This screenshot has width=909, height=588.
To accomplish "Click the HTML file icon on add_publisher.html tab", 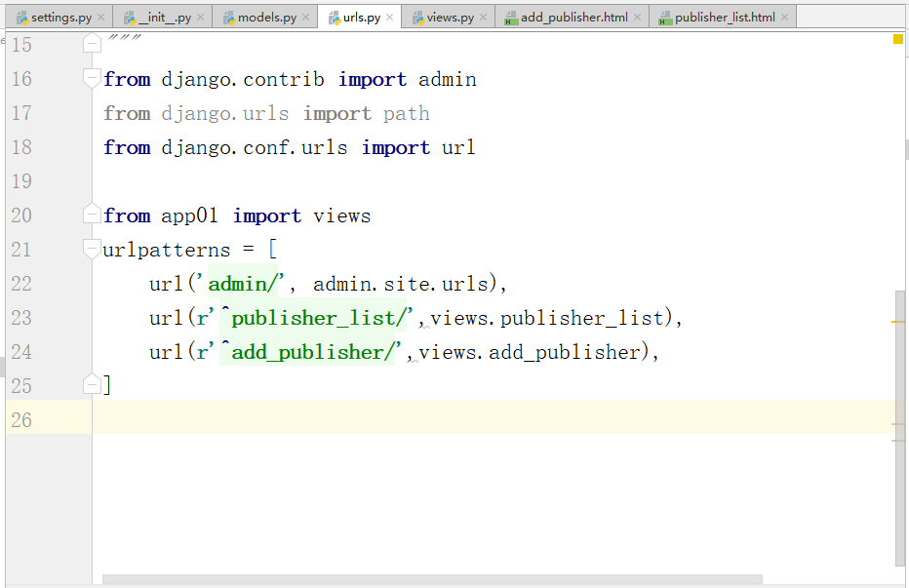I will [x=511, y=18].
